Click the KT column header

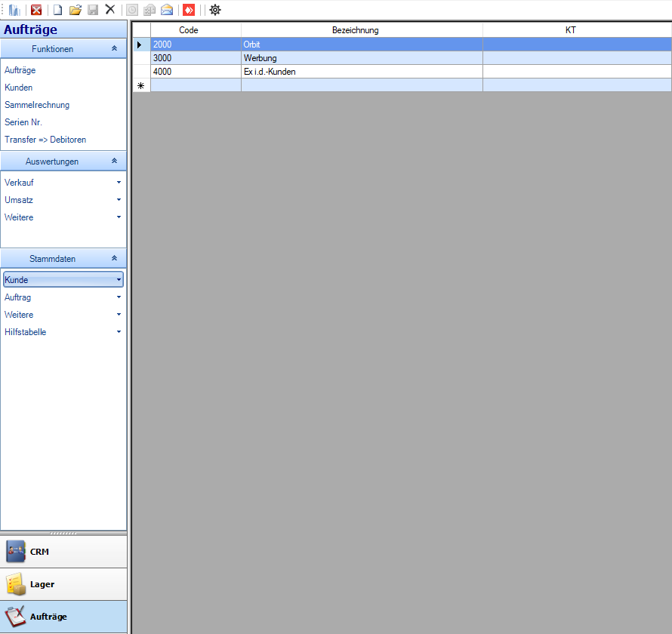click(578, 30)
